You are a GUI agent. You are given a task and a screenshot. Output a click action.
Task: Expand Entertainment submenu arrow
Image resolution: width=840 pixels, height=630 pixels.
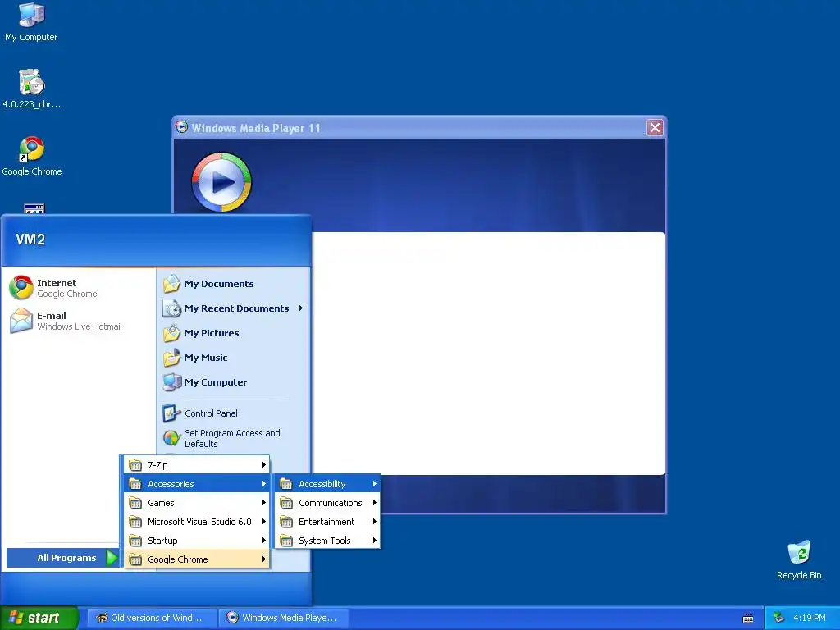click(374, 521)
